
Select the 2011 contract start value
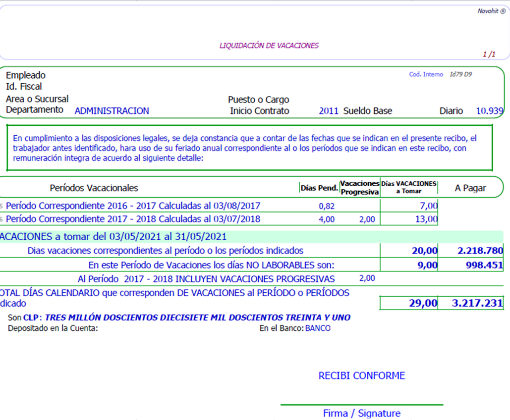329,111
